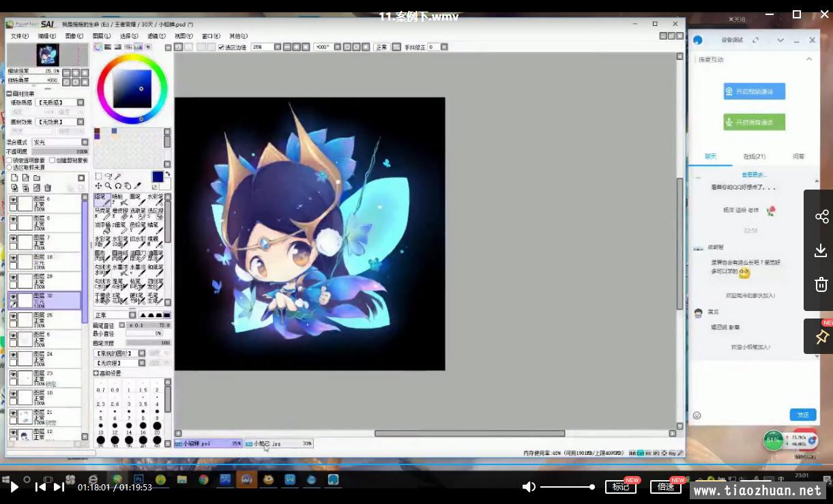Click the share icon on right sidebar

tap(821, 217)
